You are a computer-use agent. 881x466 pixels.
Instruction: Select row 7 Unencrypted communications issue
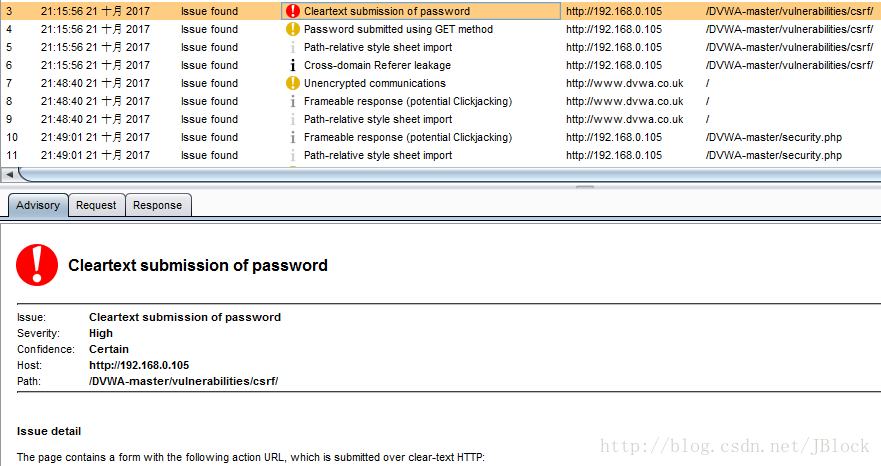pyautogui.click(x=440, y=83)
